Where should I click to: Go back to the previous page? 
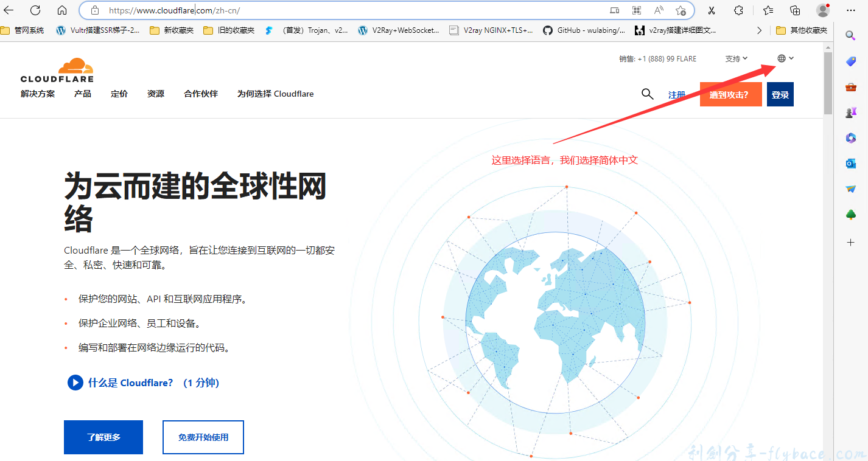pyautogui.click(x=9, y=10)
